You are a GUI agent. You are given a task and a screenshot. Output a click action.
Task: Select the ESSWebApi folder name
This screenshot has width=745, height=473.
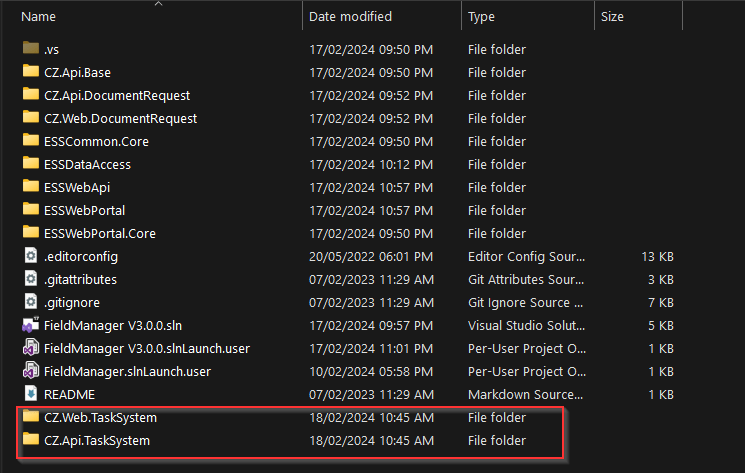tap(77, 188)
